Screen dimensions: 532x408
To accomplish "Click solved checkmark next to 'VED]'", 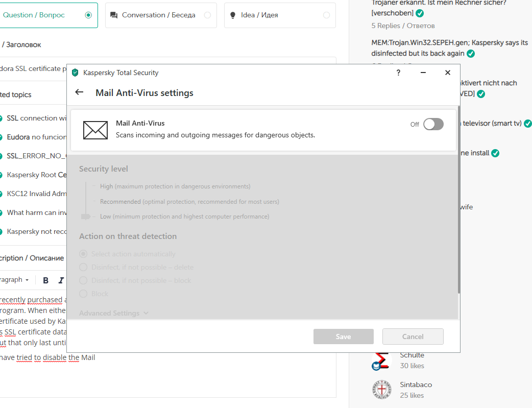I will [x=481, y=94].
